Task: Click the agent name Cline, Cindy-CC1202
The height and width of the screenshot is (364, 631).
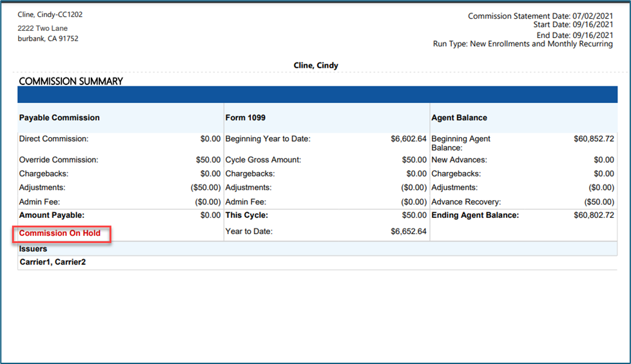Action: (50, 15)
